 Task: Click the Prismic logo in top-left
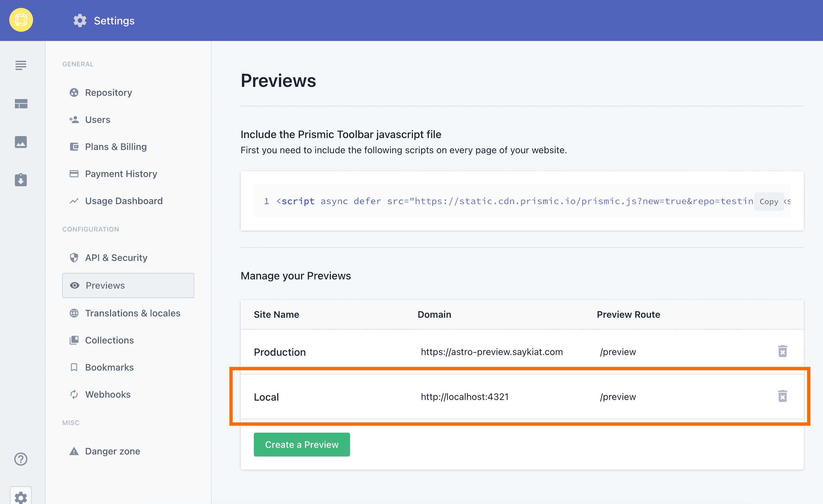pos(21,20)
